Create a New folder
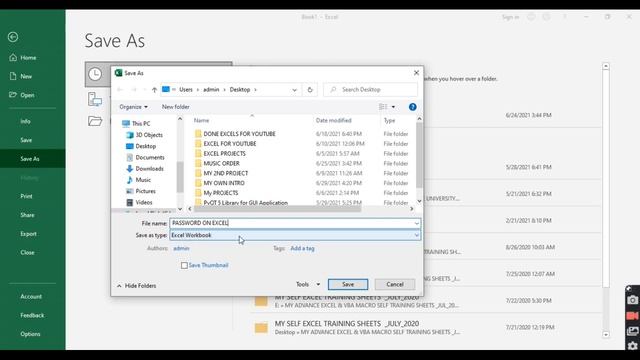640x360 pixels. pos(176,107)
